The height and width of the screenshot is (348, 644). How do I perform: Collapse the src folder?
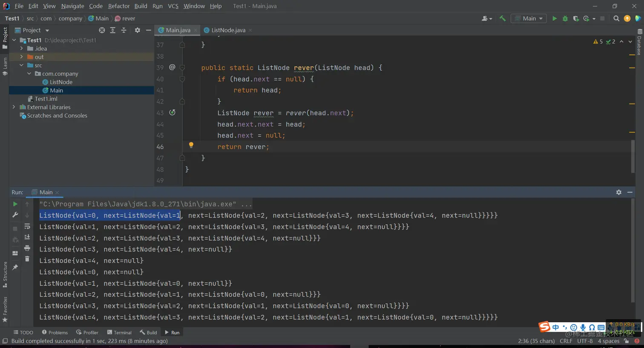point(21,65)
